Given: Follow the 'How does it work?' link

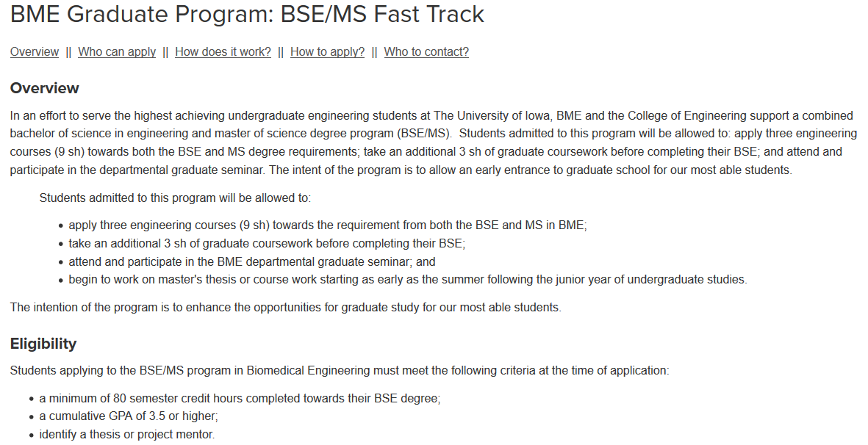Looking at the screenshot, I should click(223, 52).
